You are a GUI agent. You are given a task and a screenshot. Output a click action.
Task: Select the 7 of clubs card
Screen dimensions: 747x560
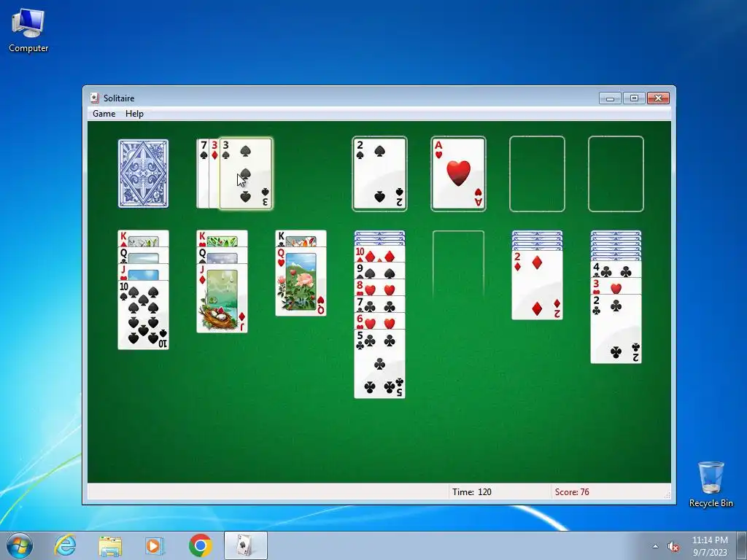(379, 304)
